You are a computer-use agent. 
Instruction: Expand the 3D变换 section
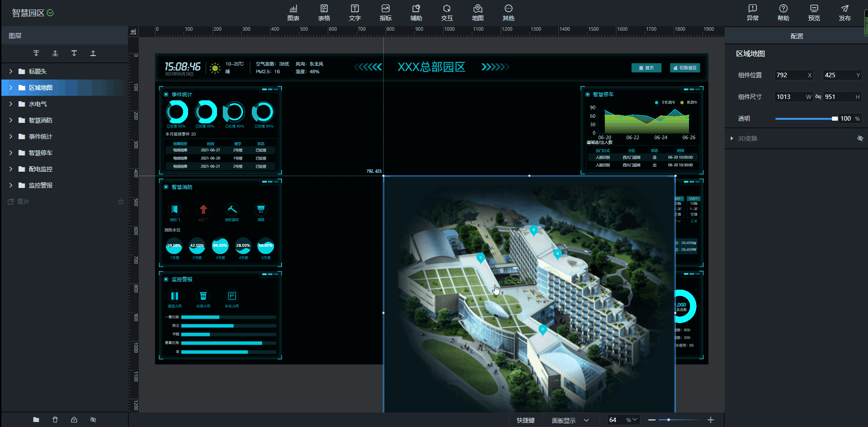point(732,138)
